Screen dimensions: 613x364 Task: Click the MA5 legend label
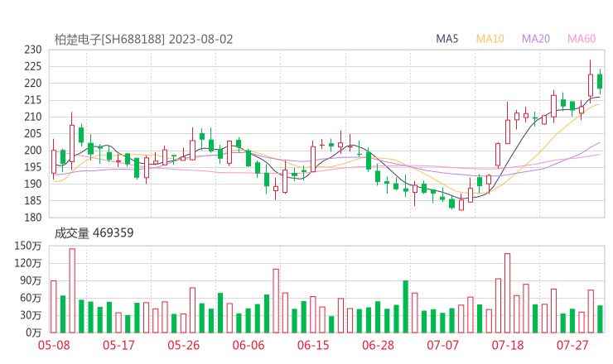coord(446,39)
